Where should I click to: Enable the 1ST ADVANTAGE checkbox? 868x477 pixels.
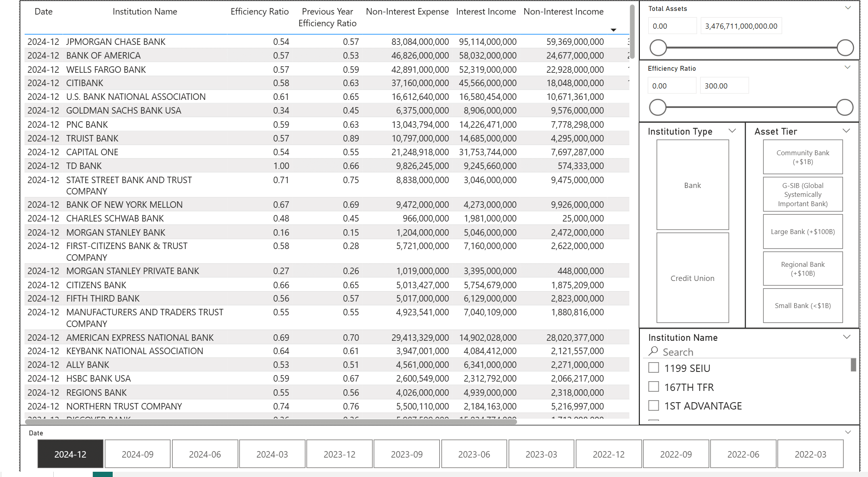click(654, 405)
